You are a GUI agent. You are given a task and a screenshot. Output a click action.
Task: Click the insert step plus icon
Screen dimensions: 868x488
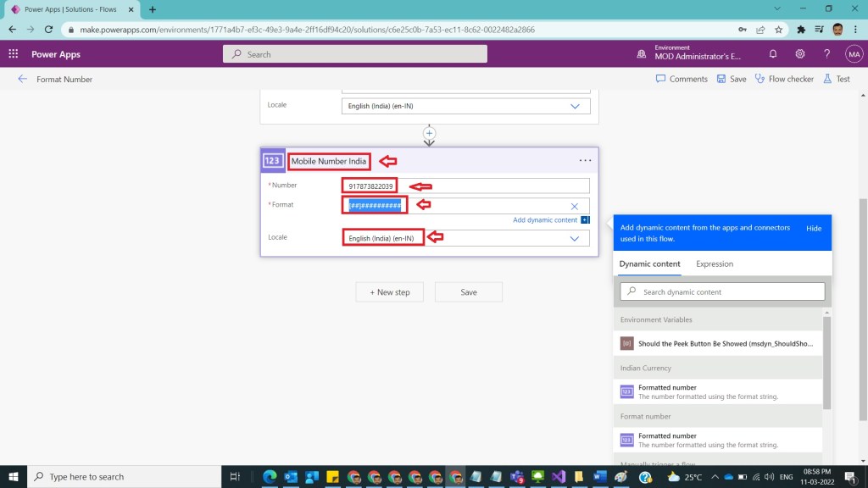[x=429, y=133]
